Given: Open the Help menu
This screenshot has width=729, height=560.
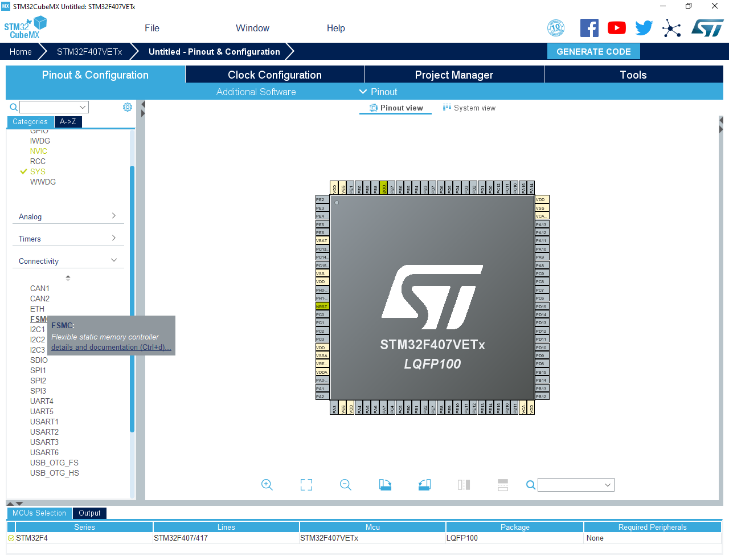Looking at the screenshot, I should click(336, 28).
